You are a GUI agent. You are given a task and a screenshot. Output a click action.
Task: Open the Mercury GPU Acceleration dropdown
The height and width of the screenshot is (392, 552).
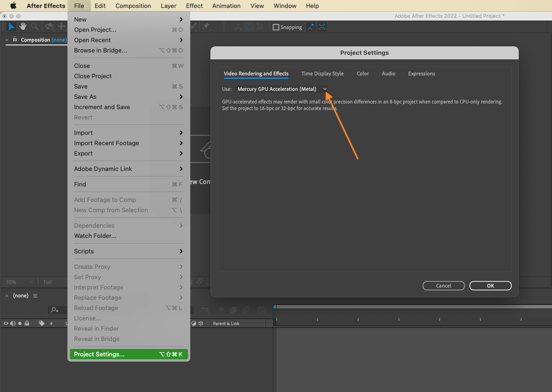tap(282, 89)
